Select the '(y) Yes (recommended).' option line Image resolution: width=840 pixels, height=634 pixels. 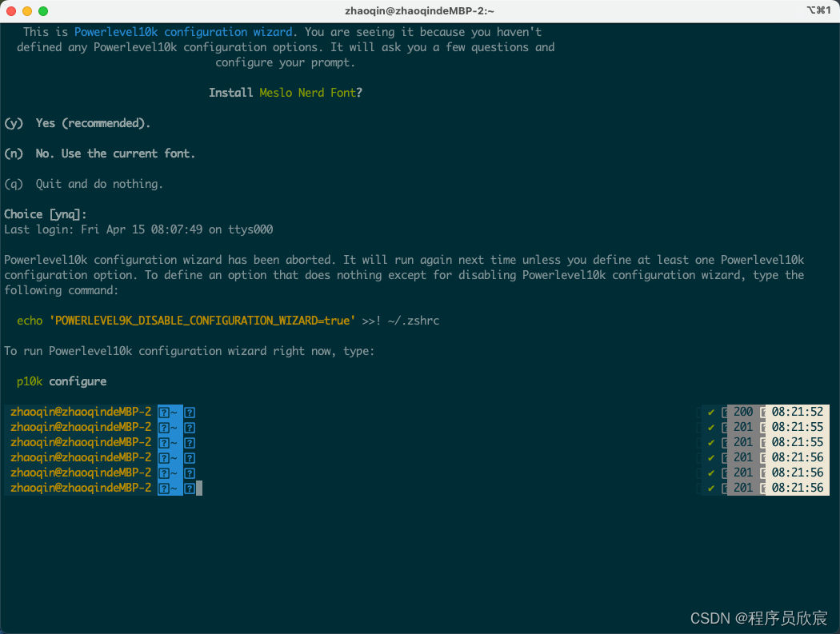[77, 123]
